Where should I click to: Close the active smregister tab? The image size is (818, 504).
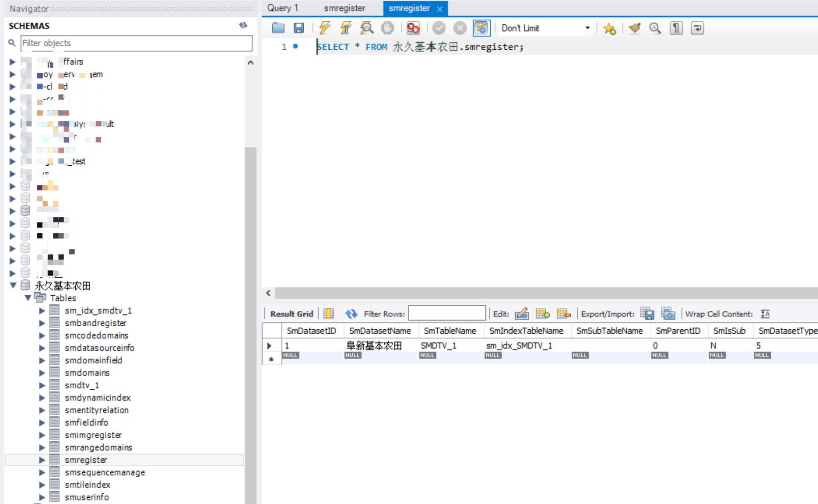point(439,8)
